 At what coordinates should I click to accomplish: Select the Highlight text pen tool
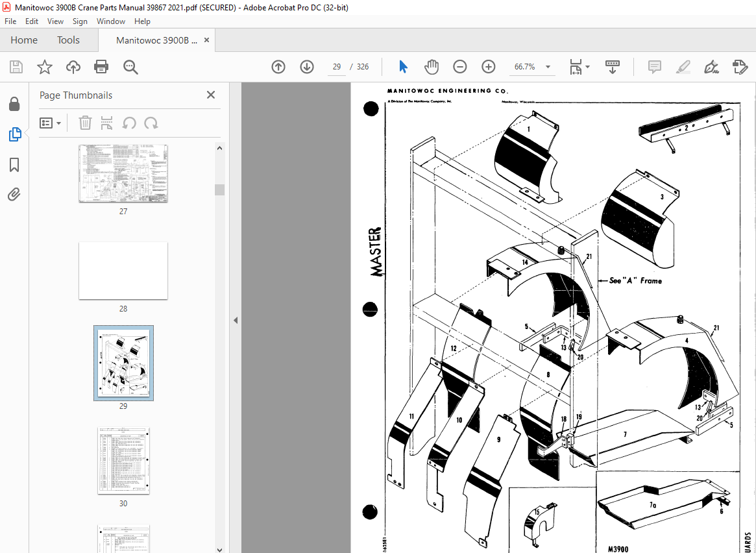tap(683, 67)
